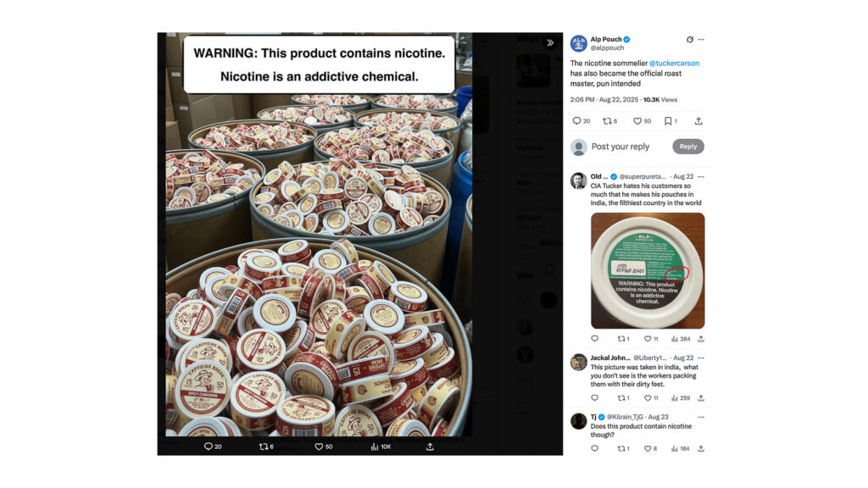The image size is (868, 488).
Task: Click the Grok icon beside Alp Pouch's name
Action: [690, 39]
